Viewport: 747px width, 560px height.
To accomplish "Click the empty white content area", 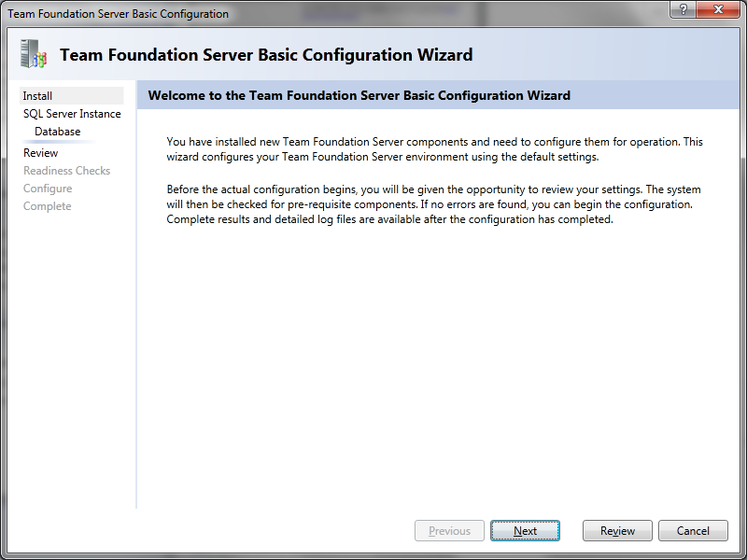I will 438,367.
